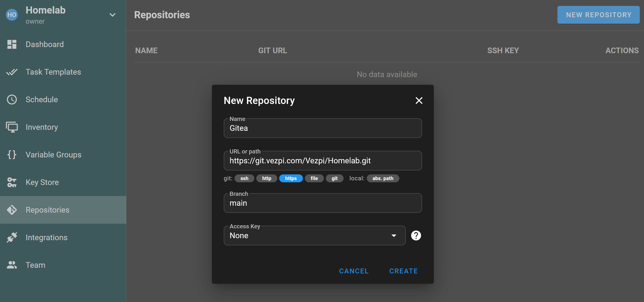Screen dimensions: 644x302
Task: Select the http URL type chip
Action: [x=266, y=178]
